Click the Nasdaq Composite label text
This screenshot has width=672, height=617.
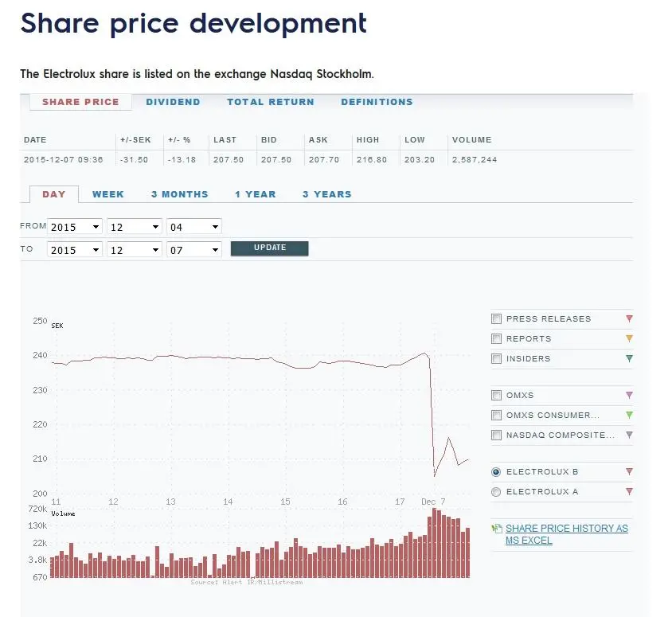click(x=561, y=435)
